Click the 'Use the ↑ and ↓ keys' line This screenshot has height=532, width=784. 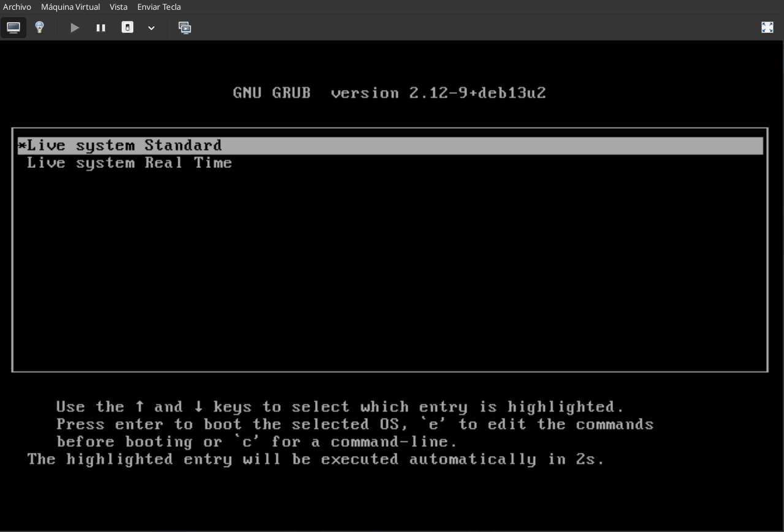[x=340, y=407]
